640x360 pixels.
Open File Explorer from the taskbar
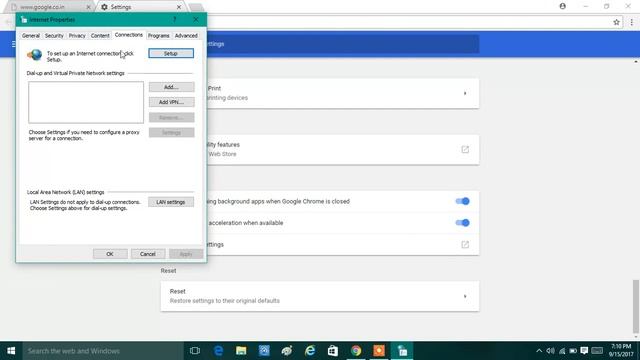(241, 351)
